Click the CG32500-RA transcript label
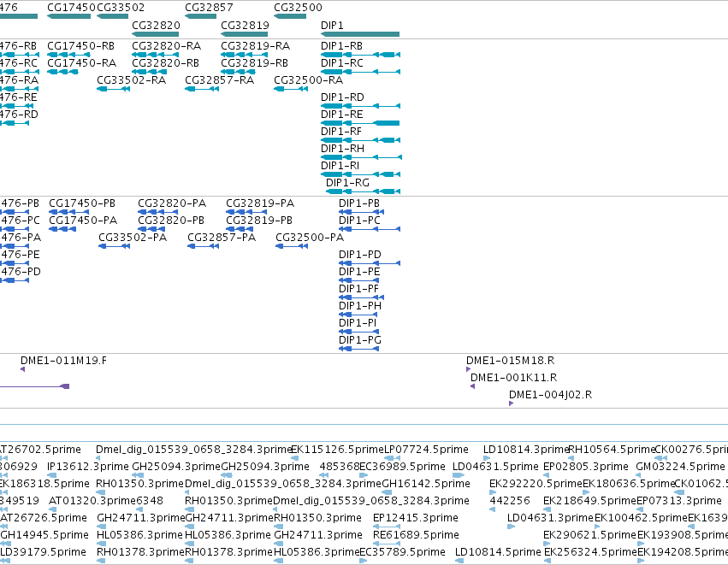 pos(309,80)
